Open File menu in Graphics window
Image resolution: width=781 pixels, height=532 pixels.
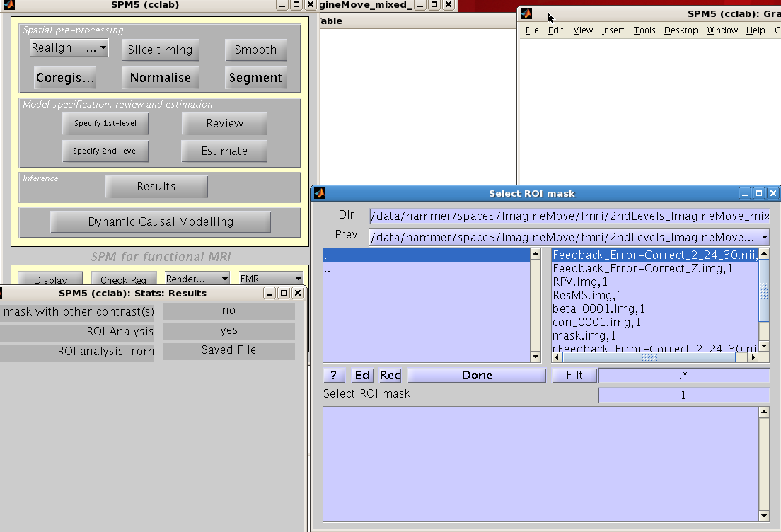tap(532, 30)
